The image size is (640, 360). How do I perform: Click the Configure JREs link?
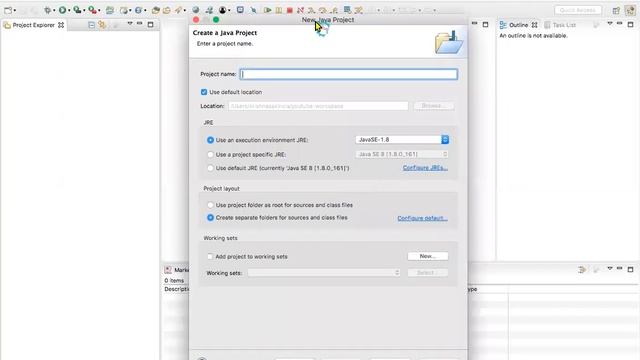point(425,168)
